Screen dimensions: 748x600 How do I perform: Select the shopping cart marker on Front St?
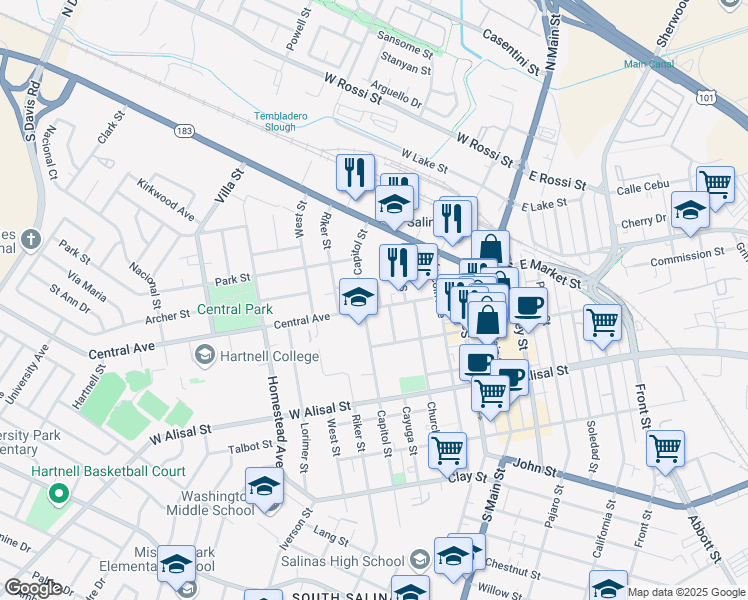(x=665, y=448)
